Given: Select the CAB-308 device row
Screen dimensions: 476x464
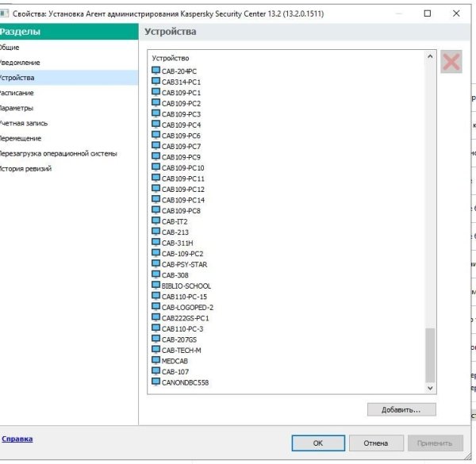Looking at the screenshot, I should coord(171,275).
